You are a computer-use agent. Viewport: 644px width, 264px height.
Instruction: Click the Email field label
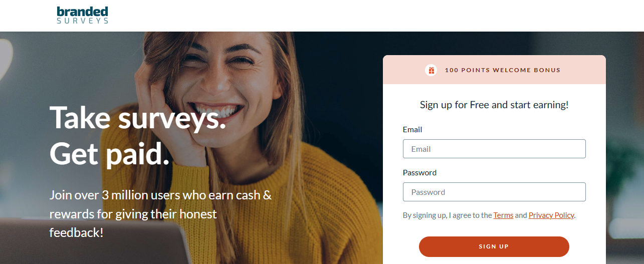click(412, 129)
